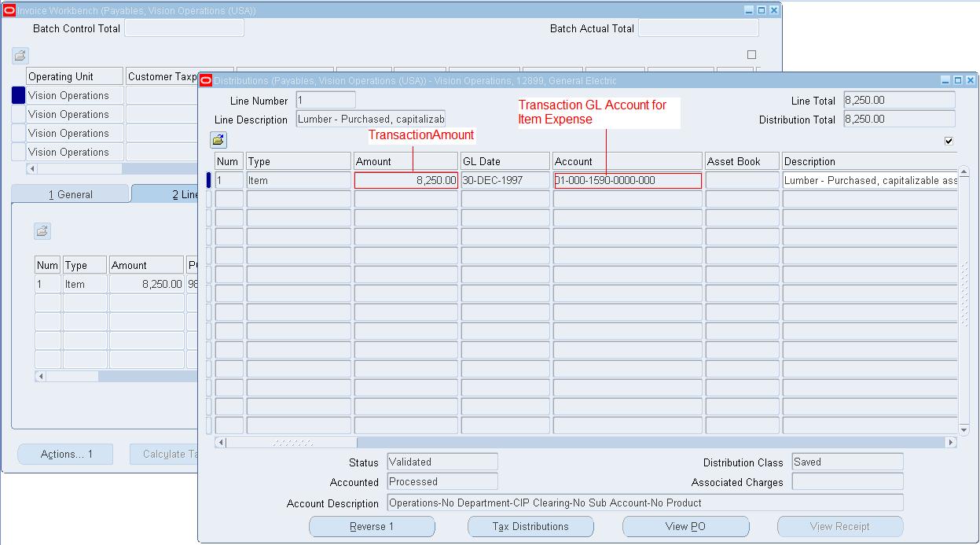Click Distributions horizontal scrollbar right arrow
The width and height of the screenshot is (980, 545).
click(951, 443)
